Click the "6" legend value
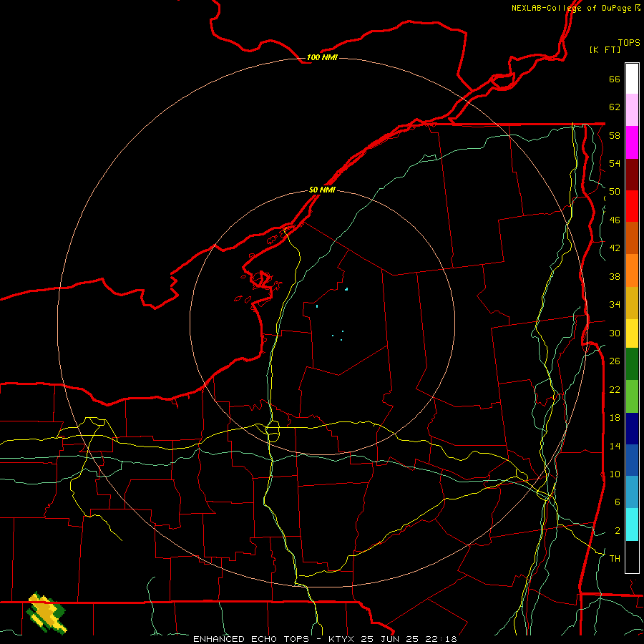Image resolution: width=644 pixels, height=644 pixels. pyautogui.click(x=618, y=502)
